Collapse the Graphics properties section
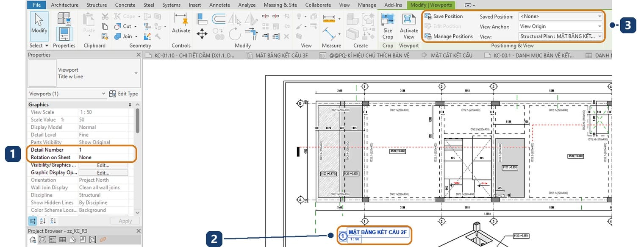 (130, 105)
